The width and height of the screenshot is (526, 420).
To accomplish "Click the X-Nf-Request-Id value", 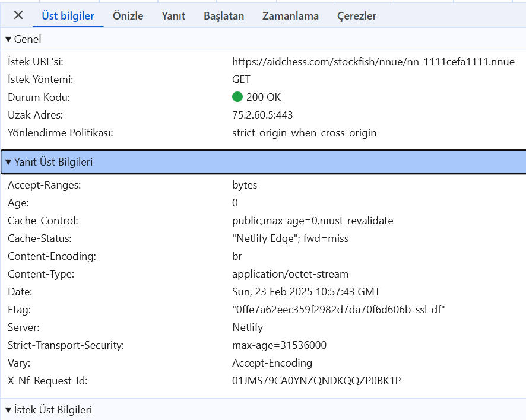I will pos(316,381).
